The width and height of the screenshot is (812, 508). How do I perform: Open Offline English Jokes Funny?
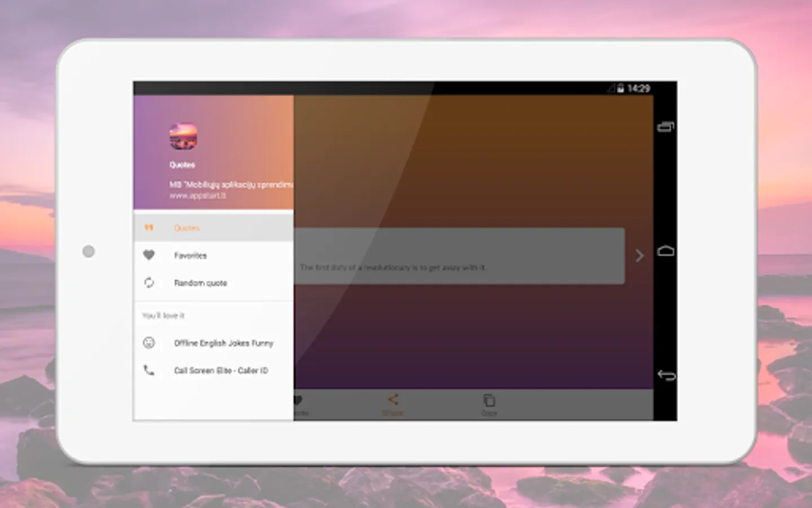213,343
